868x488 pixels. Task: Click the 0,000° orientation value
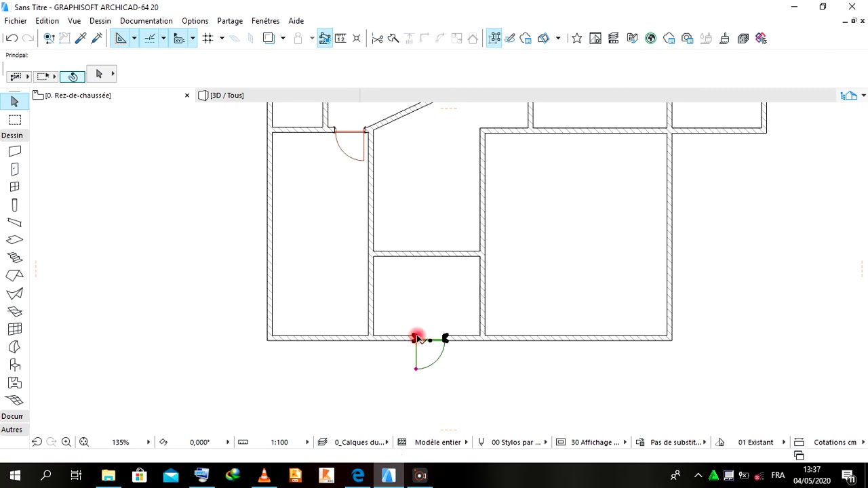[199, 443]
